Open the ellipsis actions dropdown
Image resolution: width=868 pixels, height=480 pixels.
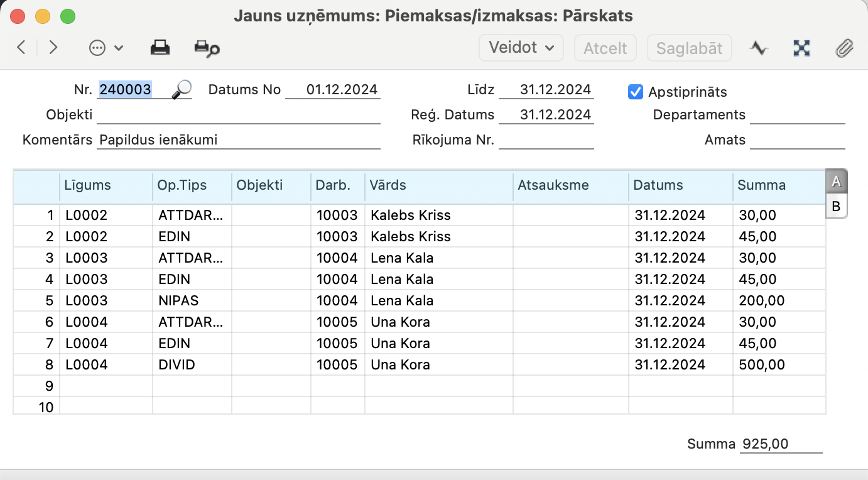click(x=106, y=48)
